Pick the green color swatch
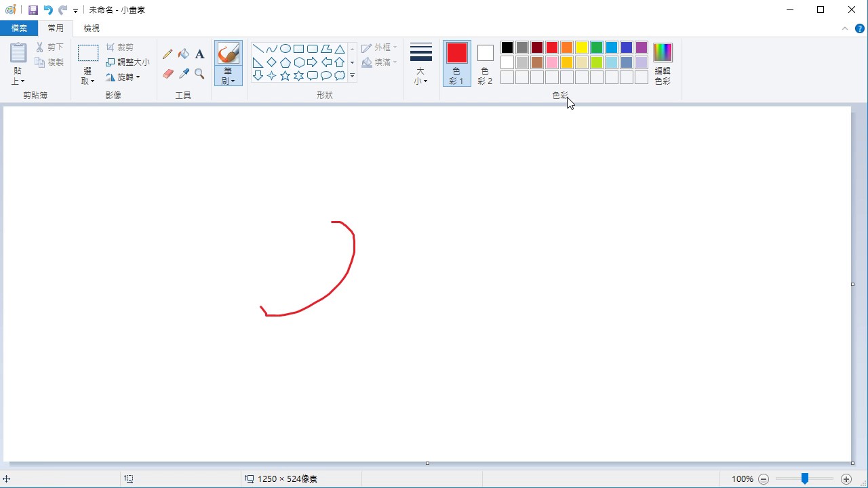This screenshot has height=488, width=868. 597,47
